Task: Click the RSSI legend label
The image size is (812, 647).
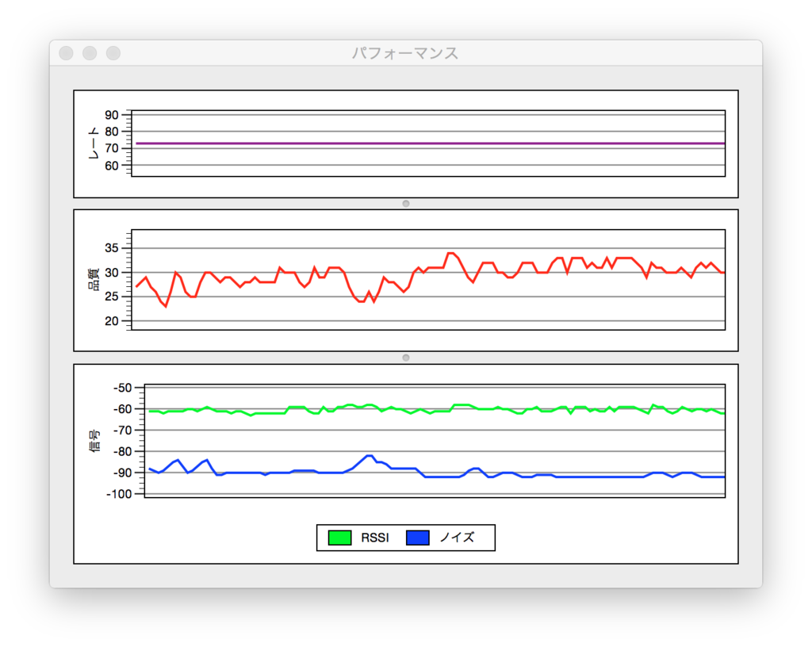Action: pyautogui.click(x=375, y=538)
